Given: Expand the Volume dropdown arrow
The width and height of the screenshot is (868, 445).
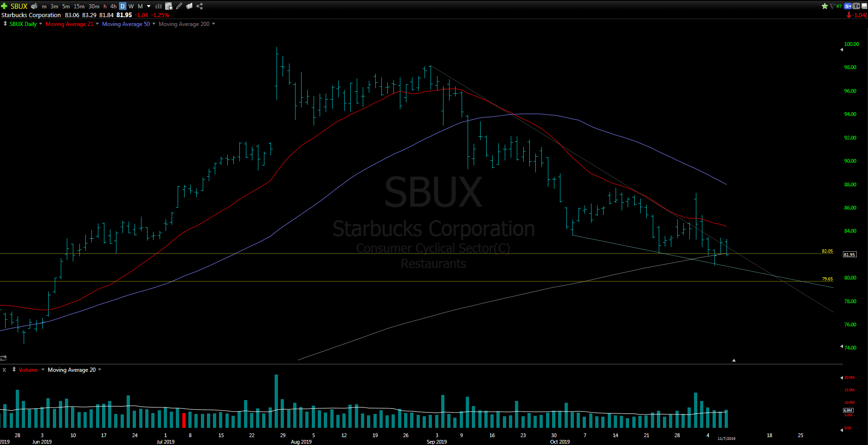Looking at the screenshot, I should tap(43, 369).
